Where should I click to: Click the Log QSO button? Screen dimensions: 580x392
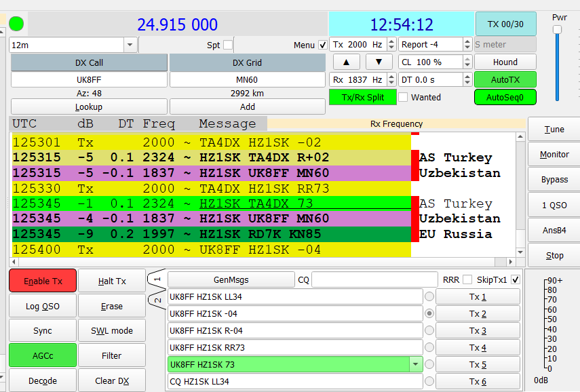pos(43,306)
